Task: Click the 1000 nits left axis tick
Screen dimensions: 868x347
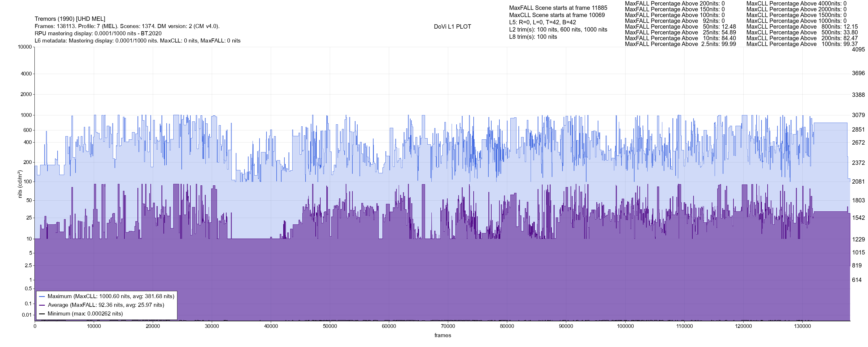Action: click(x=26, y=115)
